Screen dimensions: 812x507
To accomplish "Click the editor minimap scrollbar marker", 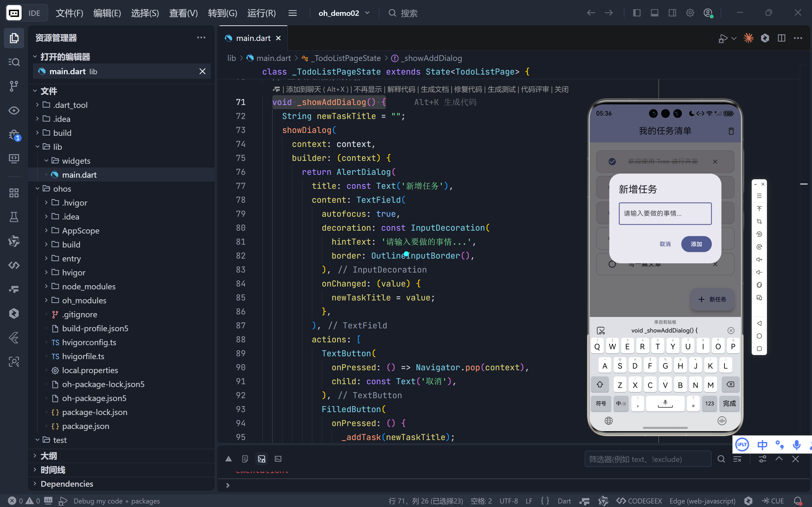I will [x=804, y=184].
